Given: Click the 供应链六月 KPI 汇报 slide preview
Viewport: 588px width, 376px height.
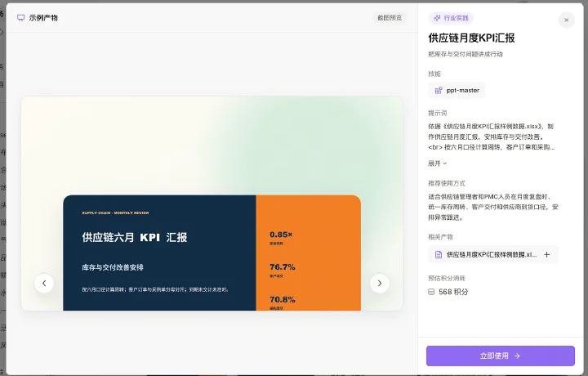Looking at the screenshot, I should click(212, 204).
